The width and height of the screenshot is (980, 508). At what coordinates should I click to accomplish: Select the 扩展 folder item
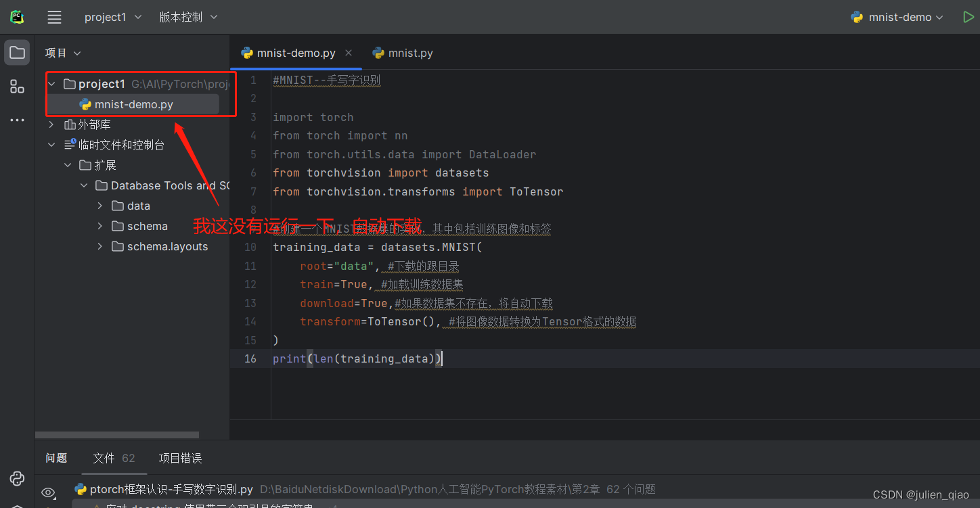[x=98, y=165]
